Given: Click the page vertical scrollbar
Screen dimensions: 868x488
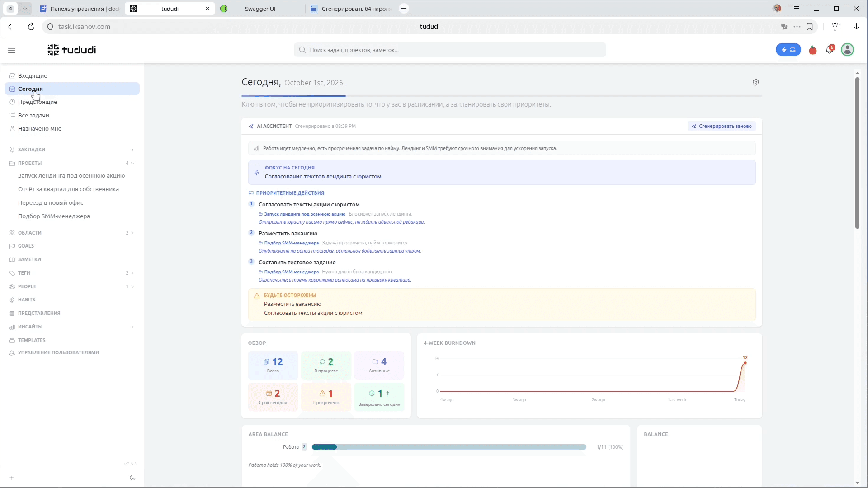Looking at the screenshot, I should click(x=857, y=153).
